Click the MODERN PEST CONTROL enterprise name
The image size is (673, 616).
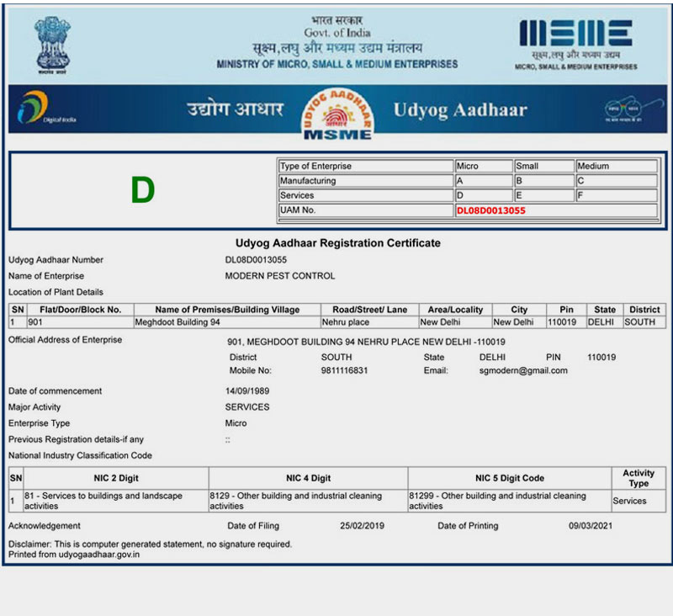pos(280,276)
